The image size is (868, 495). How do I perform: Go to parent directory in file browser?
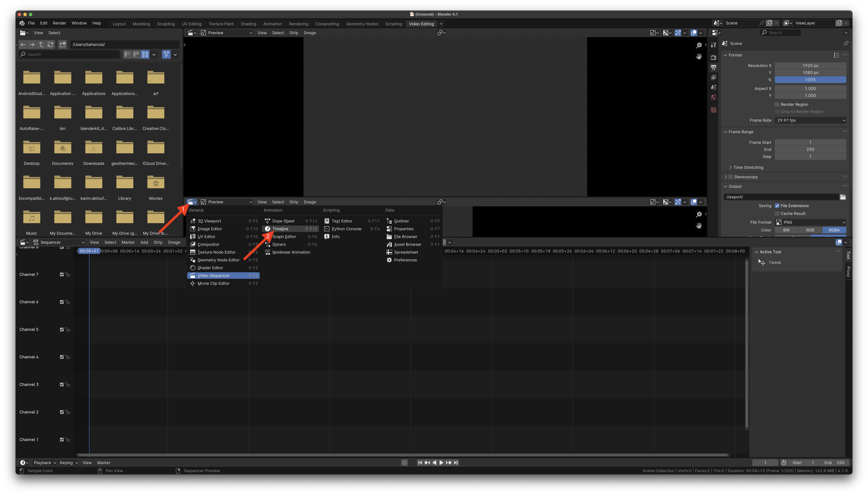pos(41,45)
